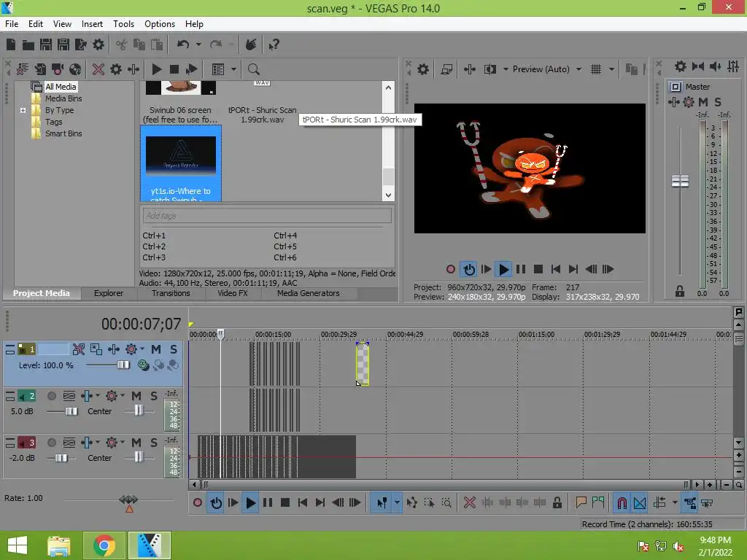Click the Overlays grid icon in preview
Viewport: 747px width, 560px height.
click(596, 69)
